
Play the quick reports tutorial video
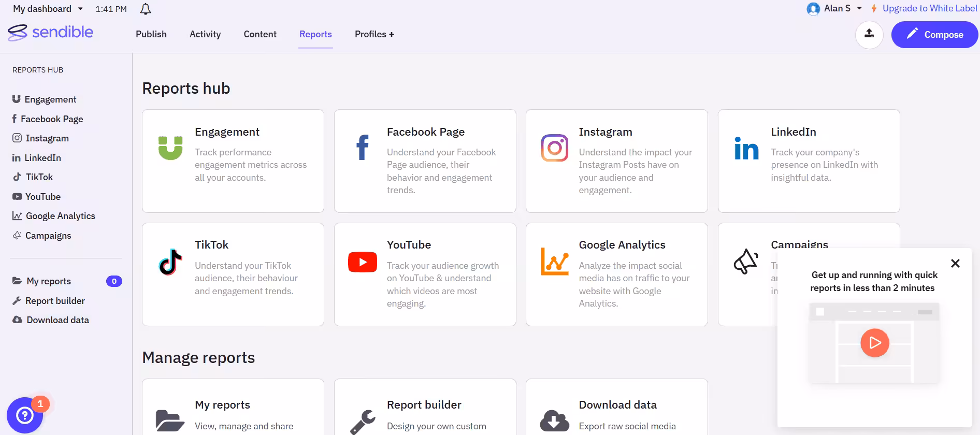click(x=874, y=343)
